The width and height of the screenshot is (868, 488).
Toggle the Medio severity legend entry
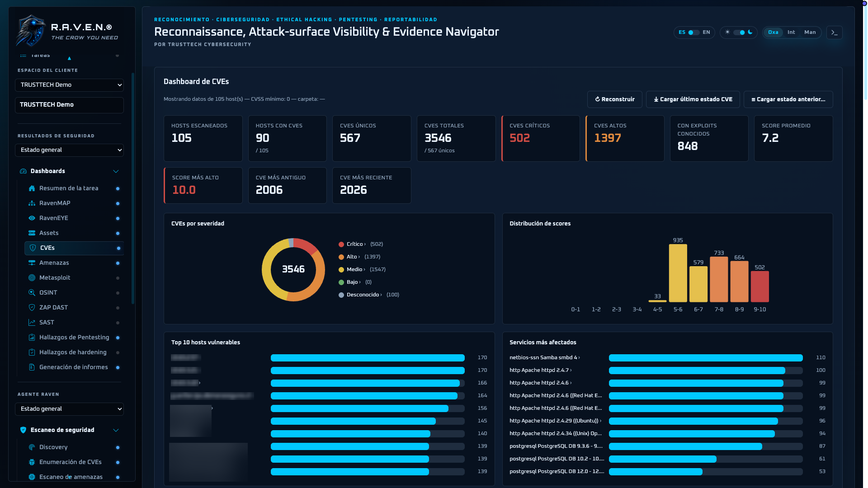pyautogui.click(x=362, y=270)
